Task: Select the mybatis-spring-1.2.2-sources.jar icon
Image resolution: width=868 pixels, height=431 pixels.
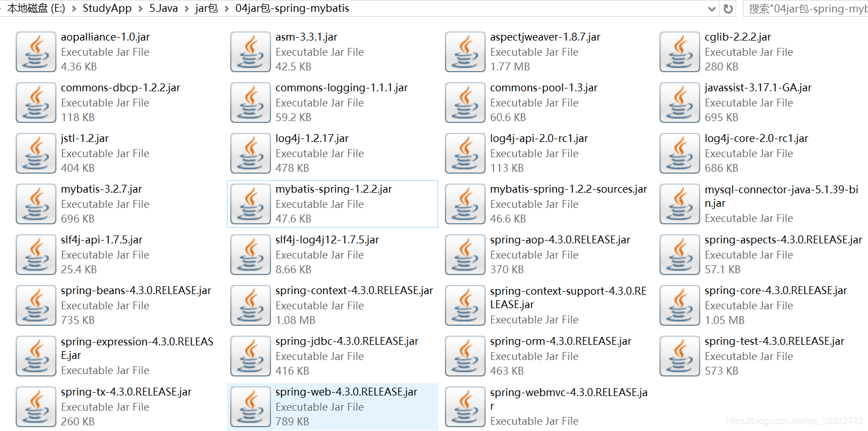Action: (465, 204)
